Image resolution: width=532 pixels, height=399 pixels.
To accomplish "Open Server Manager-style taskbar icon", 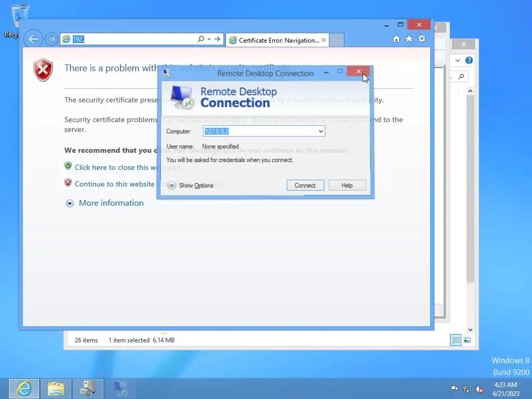I will [88, 389].
